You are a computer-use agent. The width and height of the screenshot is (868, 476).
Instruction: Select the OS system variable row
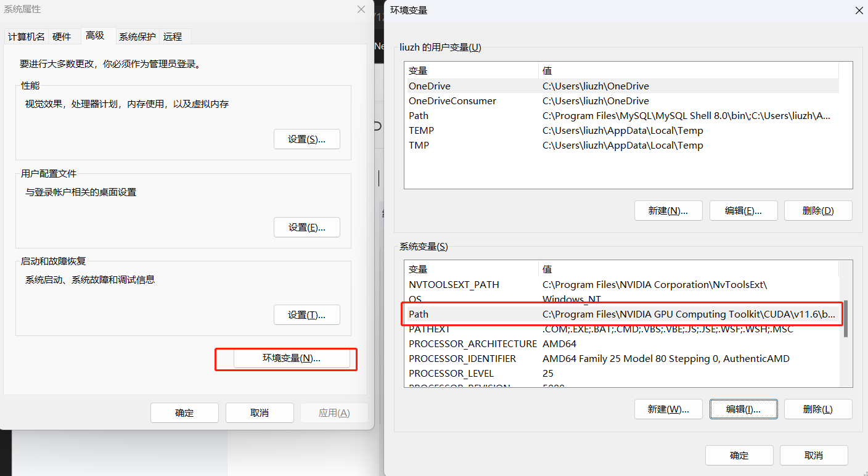pos(621,299)
